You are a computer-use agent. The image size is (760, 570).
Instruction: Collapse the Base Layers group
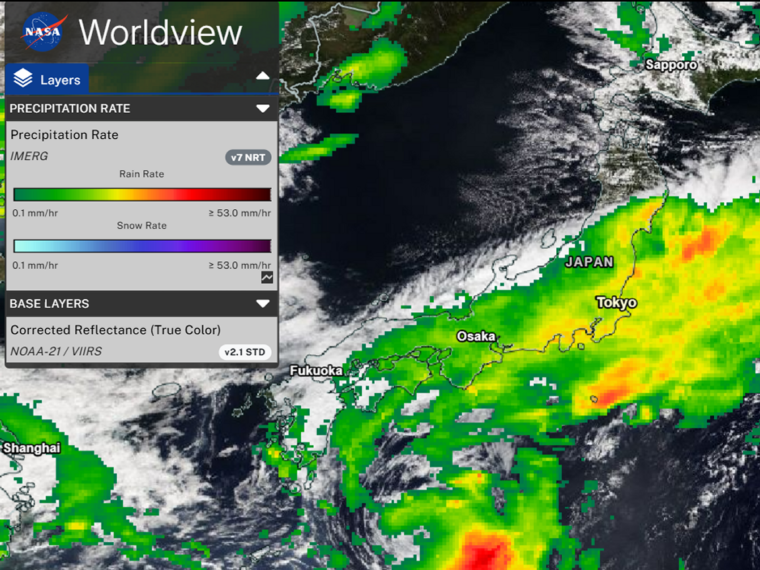pyautogui.click(x=263, y=304)
